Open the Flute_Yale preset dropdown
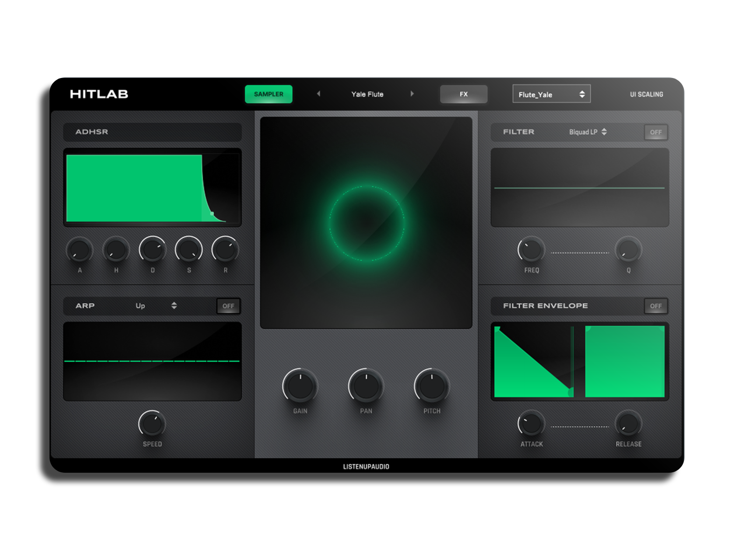Viewport: 747px width, 560px height. [551, 94]
